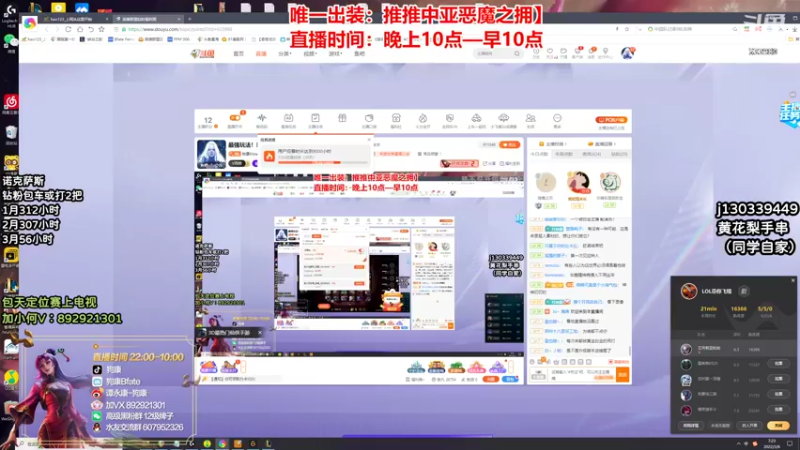
Task: Open the more (…) icon in streamer toolbar
Action: (x=557, y=118)
